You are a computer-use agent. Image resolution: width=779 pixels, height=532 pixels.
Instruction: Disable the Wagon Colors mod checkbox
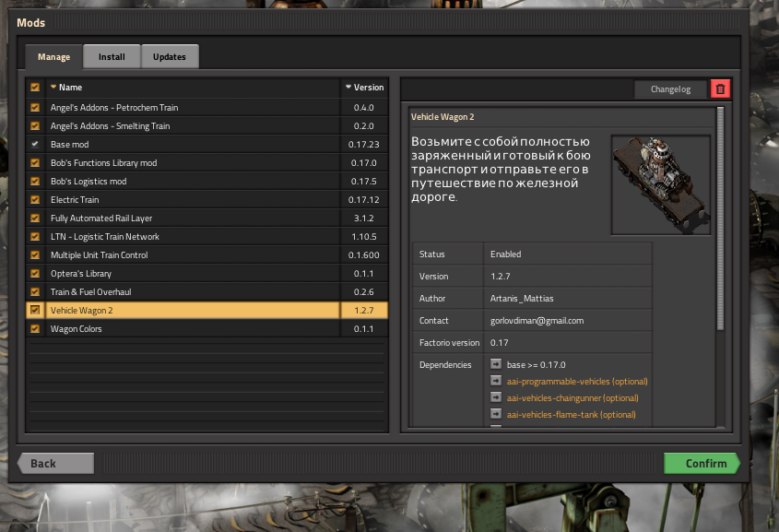pos(35,328)
